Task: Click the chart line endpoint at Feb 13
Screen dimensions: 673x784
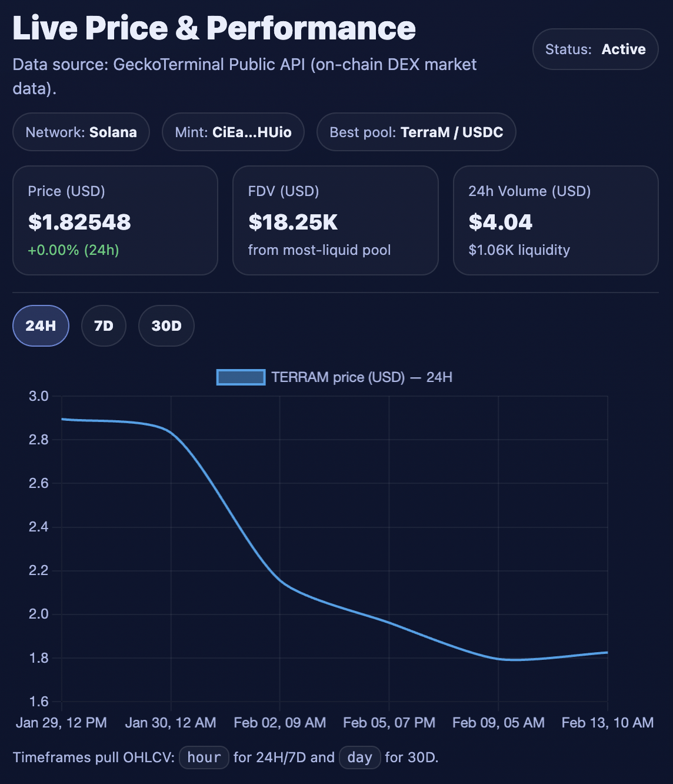Action: [x=607, y=652]
